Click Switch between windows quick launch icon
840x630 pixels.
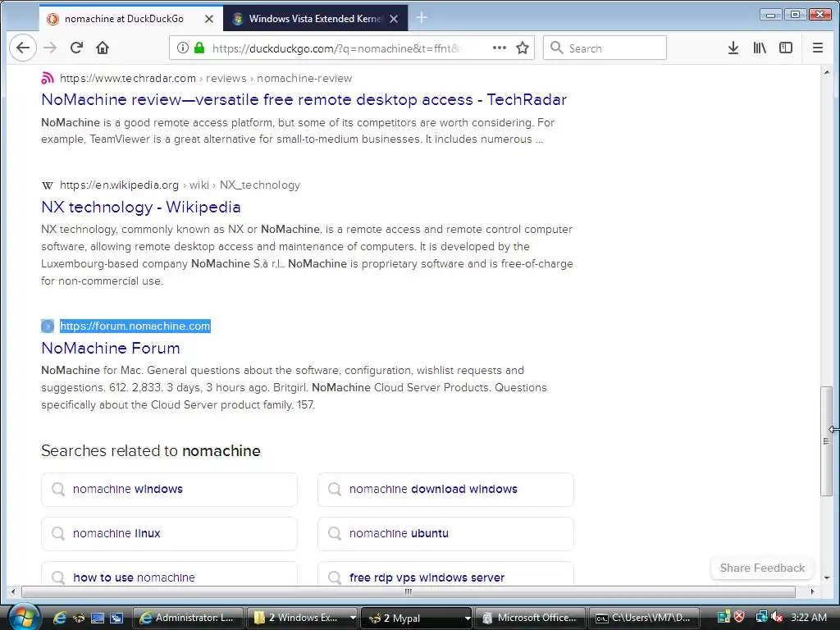(x=116, y=618)
